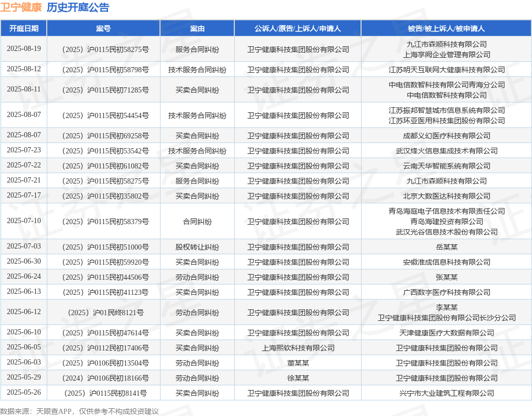Click defendant 兴宁市大业建筑工程有限公司
This screenshot has height=416, width=532.
(x=446, y=393)
